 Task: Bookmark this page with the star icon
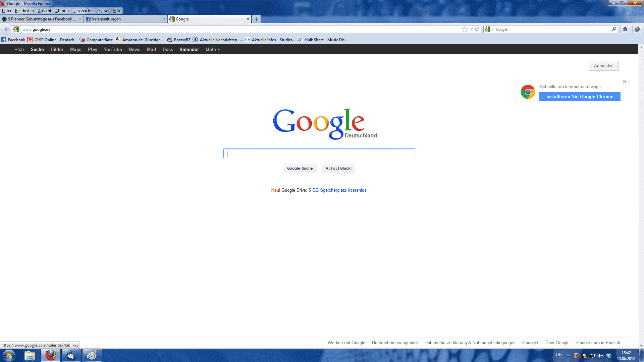pos(465,29)
